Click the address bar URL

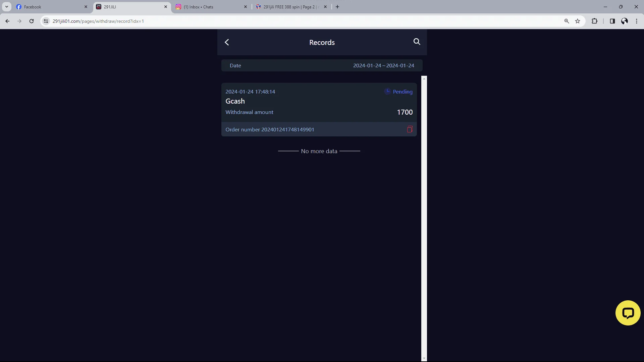pyautogui.click(x=98, y=21)
